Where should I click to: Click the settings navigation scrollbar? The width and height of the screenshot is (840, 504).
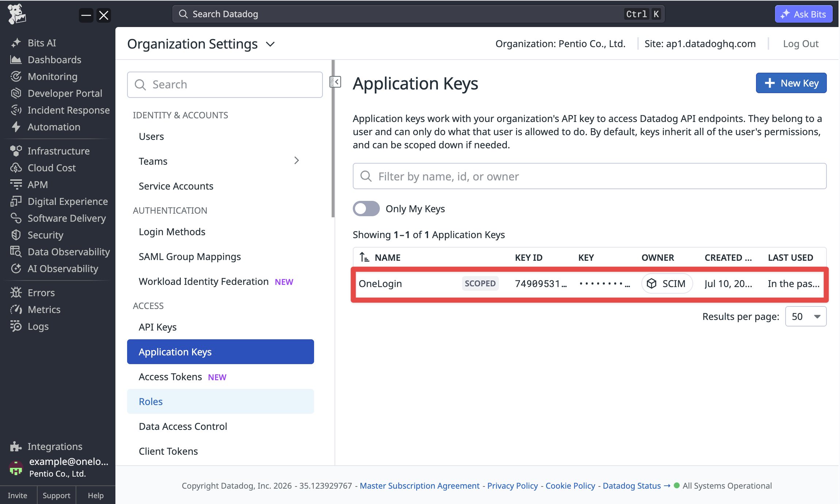tap(333, 139)
